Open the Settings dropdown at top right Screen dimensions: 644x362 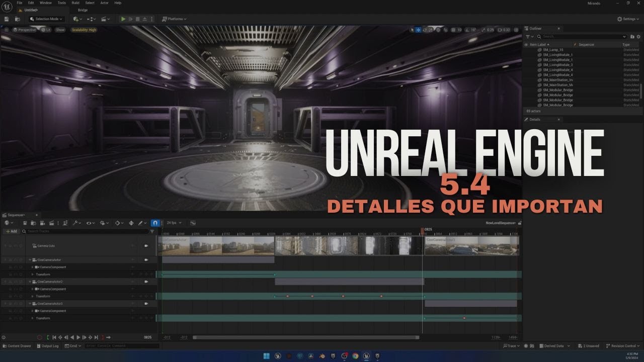click(629, 19)
